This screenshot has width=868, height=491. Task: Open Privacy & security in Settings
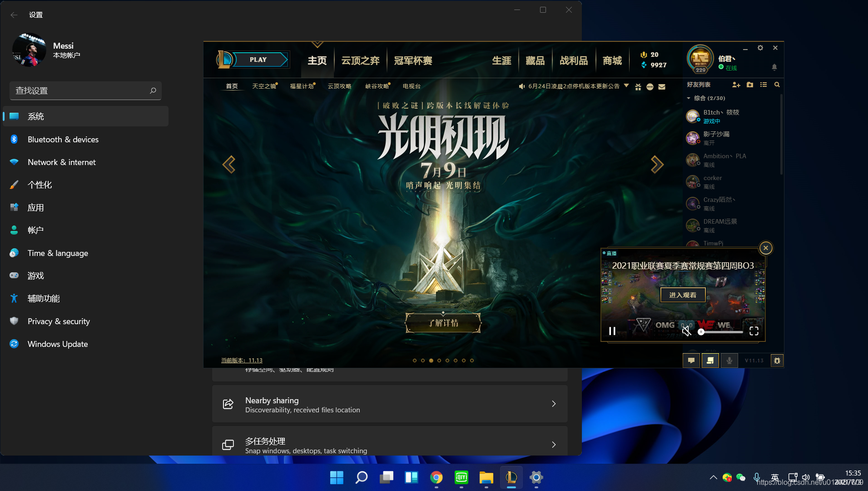pos(85,321)
